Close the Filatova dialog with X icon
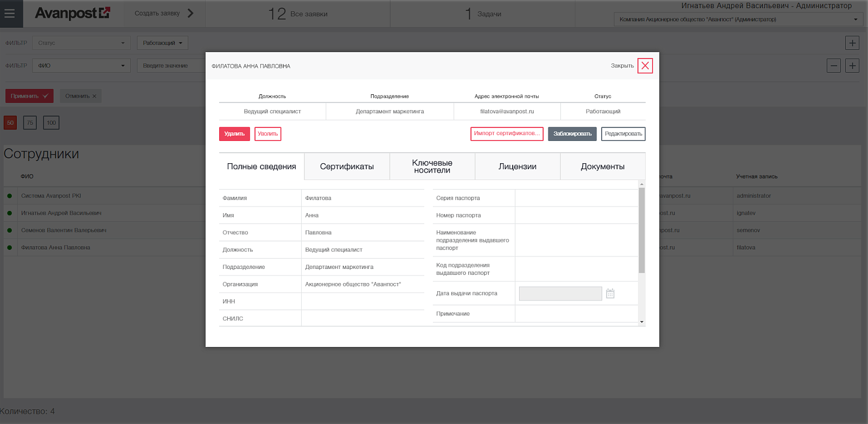 645,66
